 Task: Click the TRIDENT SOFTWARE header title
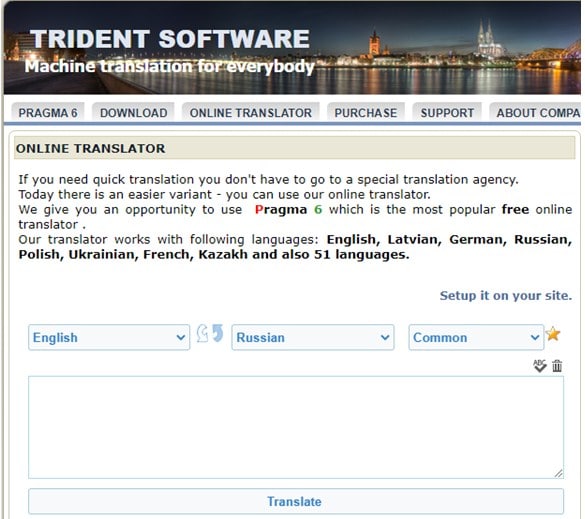click(x=170, y=39)
